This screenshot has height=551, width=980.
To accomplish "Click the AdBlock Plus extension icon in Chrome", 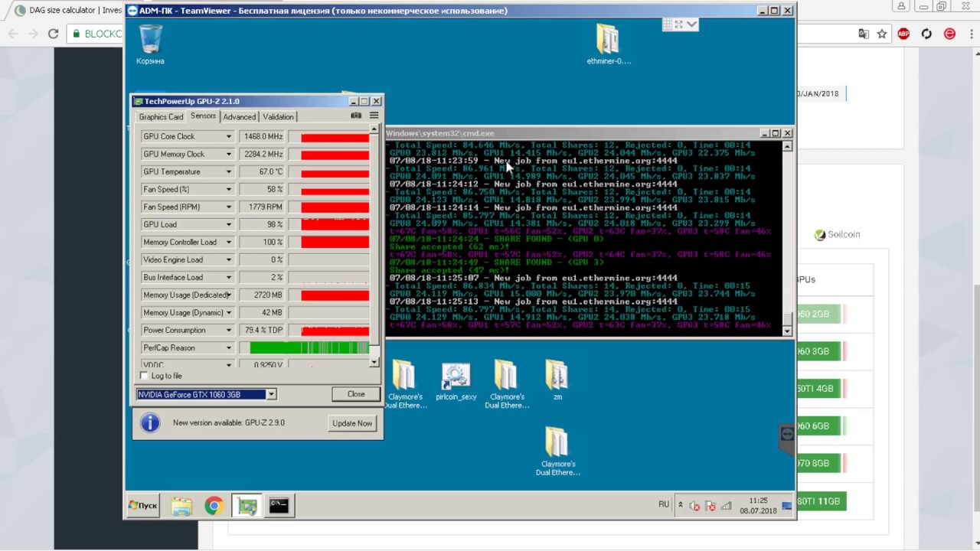I will (903, 34).
